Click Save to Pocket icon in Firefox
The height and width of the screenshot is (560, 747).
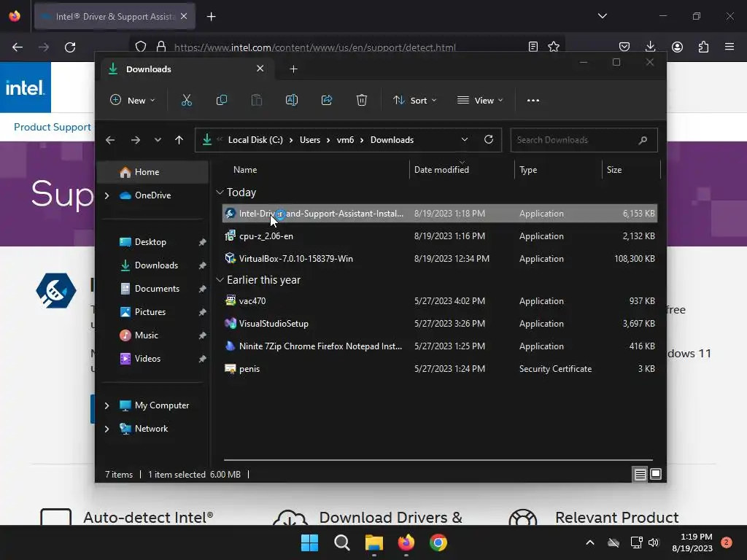click(624, 47)
